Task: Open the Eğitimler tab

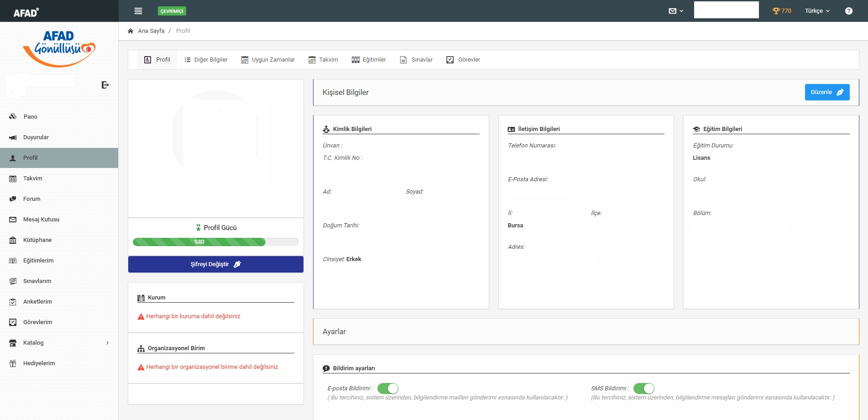Action: 369,60
